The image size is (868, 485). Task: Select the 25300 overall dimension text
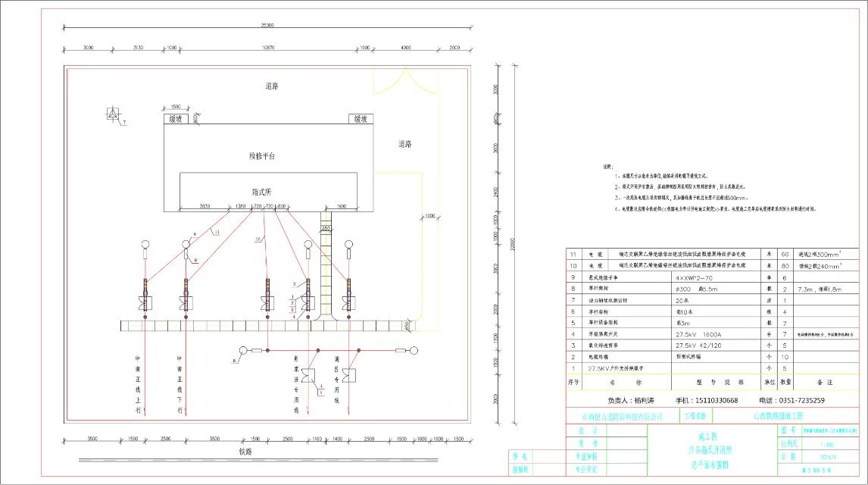pos(267,26)
